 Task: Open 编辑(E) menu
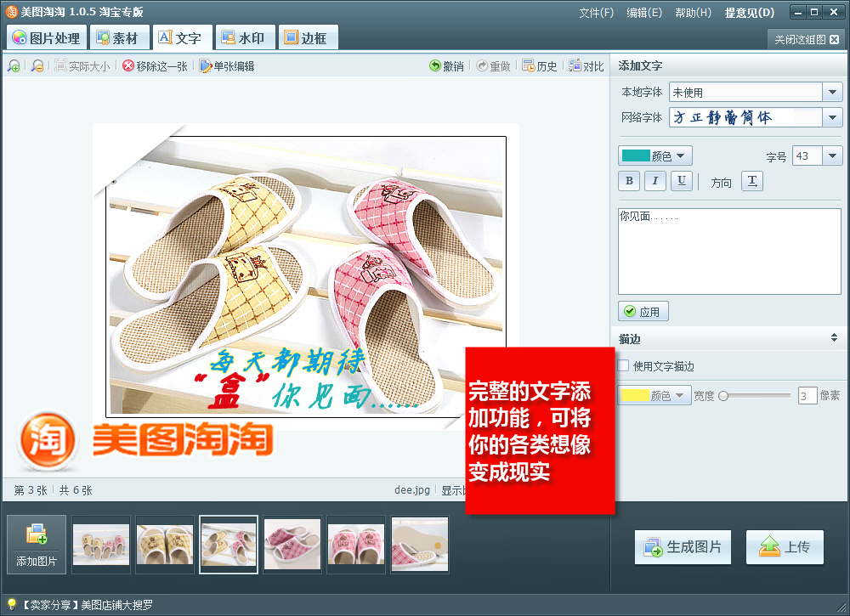[x=644, y=13]
